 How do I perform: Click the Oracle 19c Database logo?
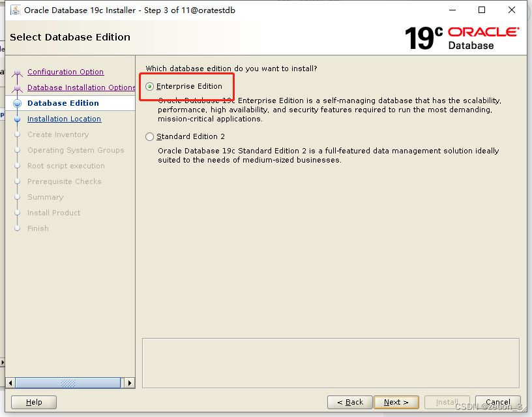pyautogui.click(x=462, y=38)
